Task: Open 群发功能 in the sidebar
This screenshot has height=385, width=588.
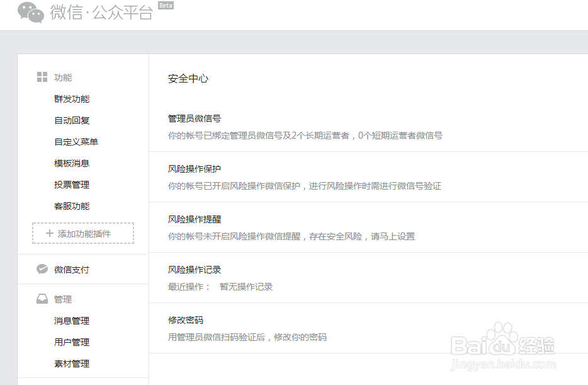Action: point(71,98)
